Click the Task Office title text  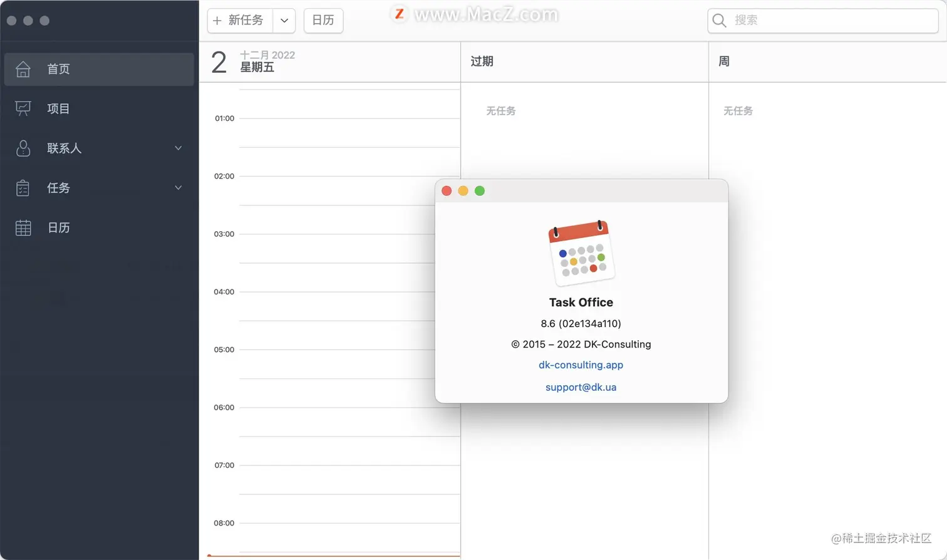(x=581, y=302)
